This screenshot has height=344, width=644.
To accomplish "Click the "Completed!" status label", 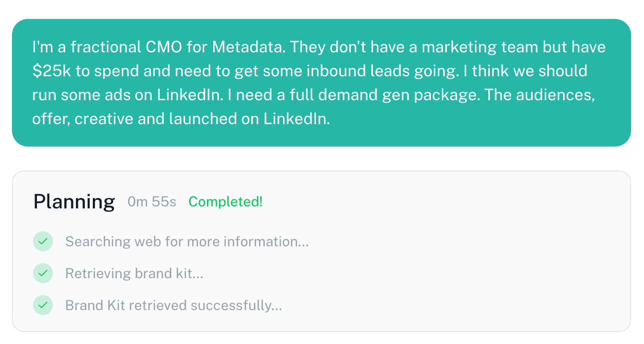I will (x=225, y=201).
